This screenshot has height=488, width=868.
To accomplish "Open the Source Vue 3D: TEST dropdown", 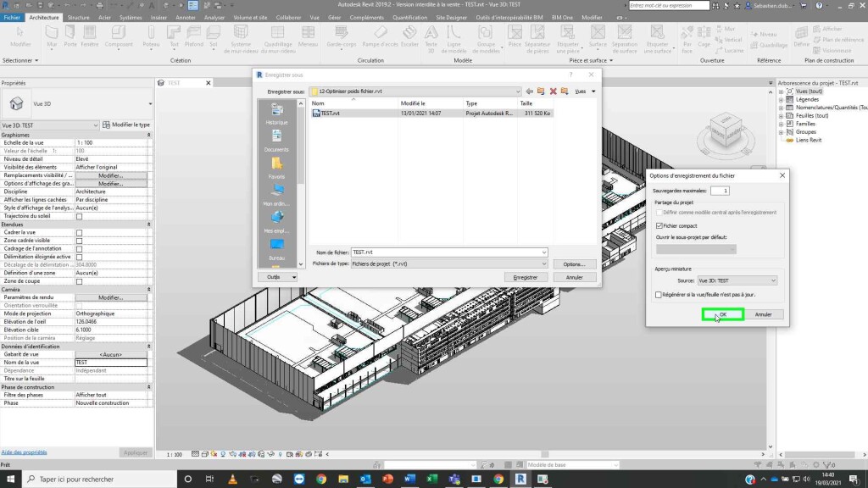I will click(x=737, y=280).
